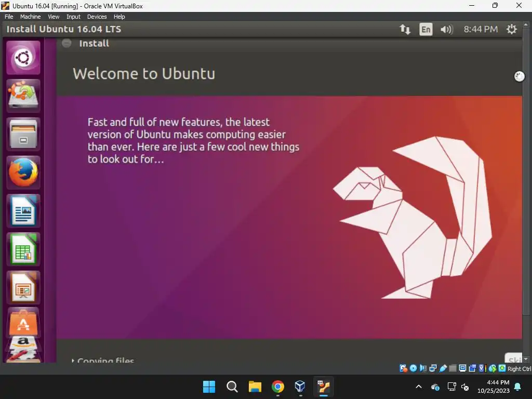This screenshot has width=532, height=399.
Task: Launch Firefox from the Ubuntu launcher
Action: [x=23, y=172]
